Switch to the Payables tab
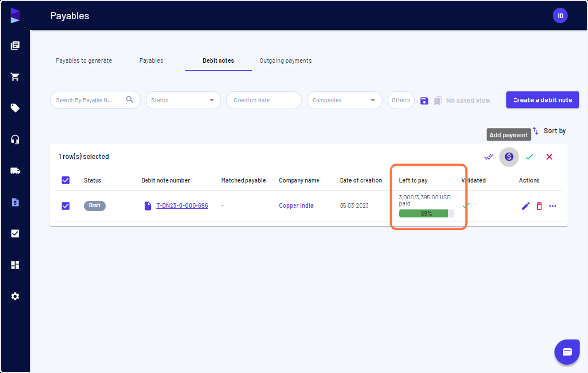Viewport: 588px width, 373px height. (x=151, y=61)
